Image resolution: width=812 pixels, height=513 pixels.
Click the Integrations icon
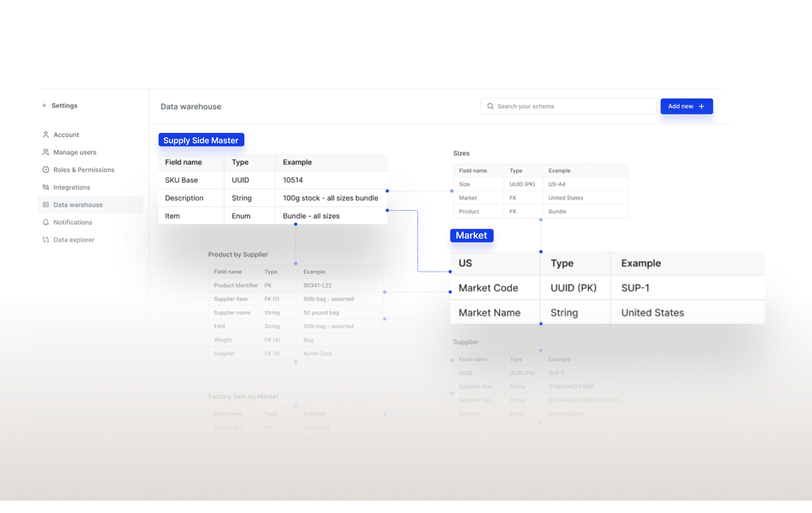tap(46, 188)
